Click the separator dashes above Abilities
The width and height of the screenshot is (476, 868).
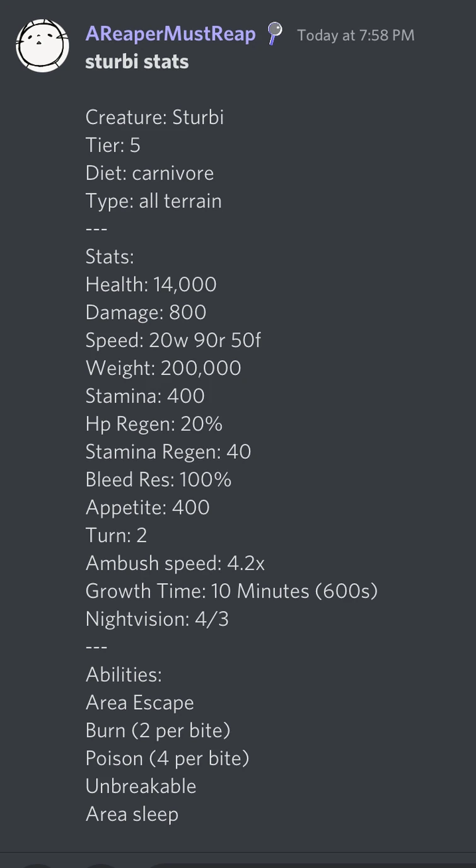pos(96,646)
